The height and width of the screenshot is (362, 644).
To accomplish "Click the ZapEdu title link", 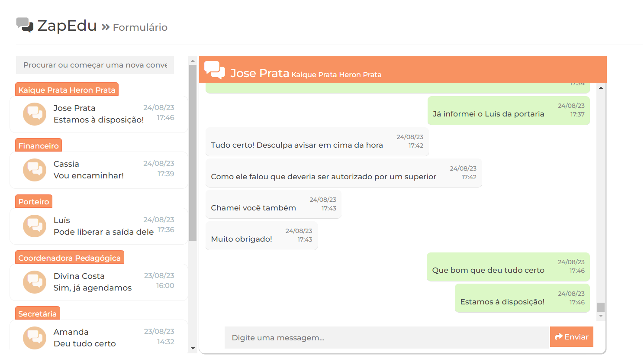I will point(67,26).
